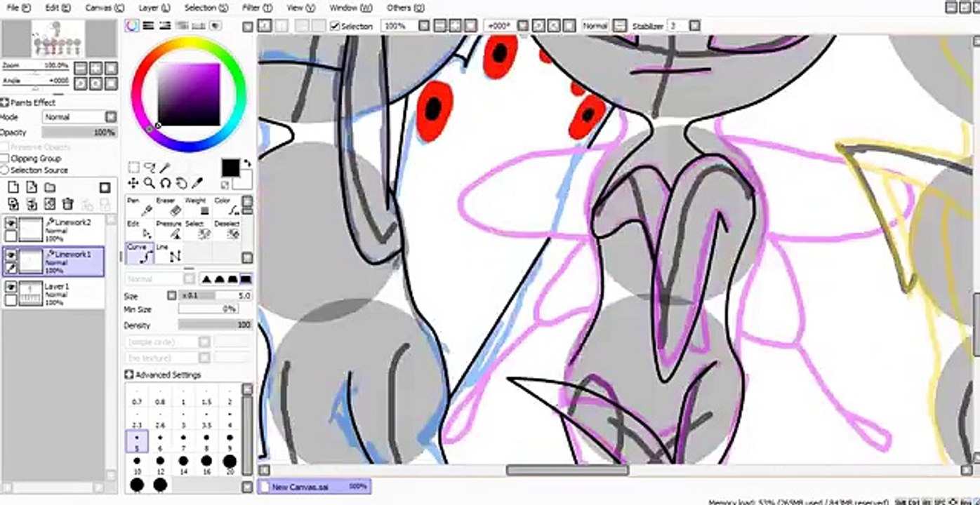Delete the selected layer with trash icon
The height and width of the screenshot is (505, 980).
point(67,204)
